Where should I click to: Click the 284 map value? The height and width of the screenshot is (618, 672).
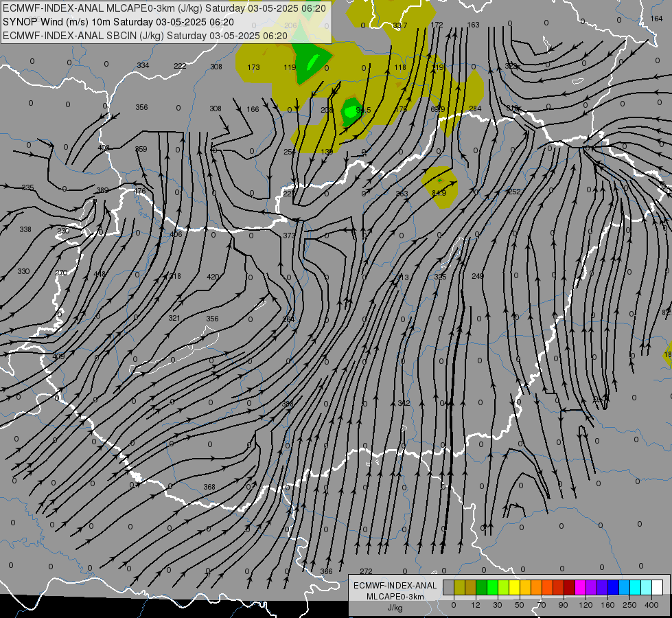(x=475, y=108)
